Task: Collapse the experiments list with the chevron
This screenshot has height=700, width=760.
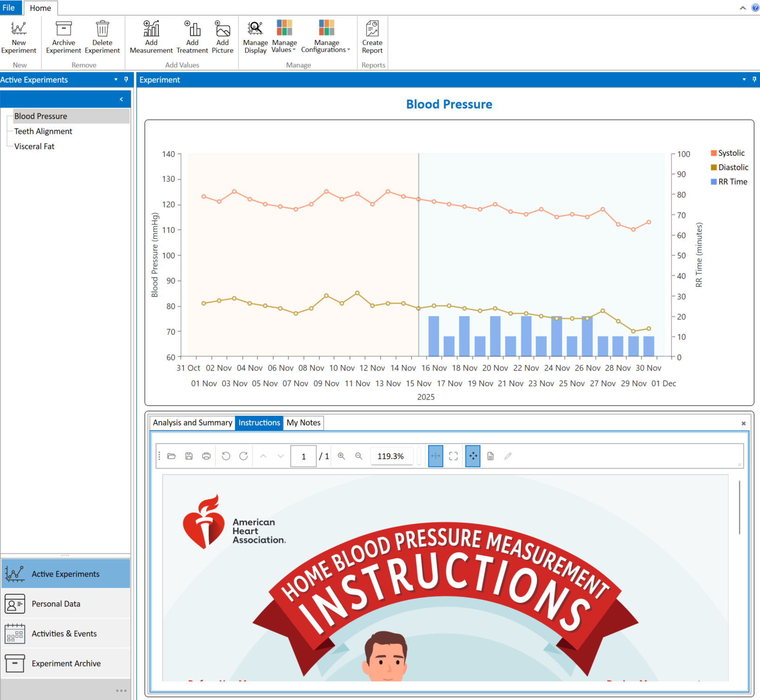Action: click(x=121, y=99)
